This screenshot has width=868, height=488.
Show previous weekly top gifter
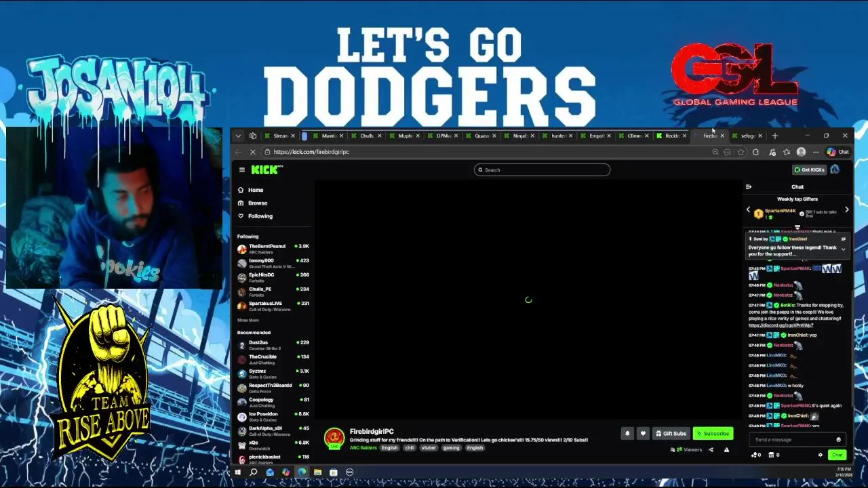coord(749,210)
